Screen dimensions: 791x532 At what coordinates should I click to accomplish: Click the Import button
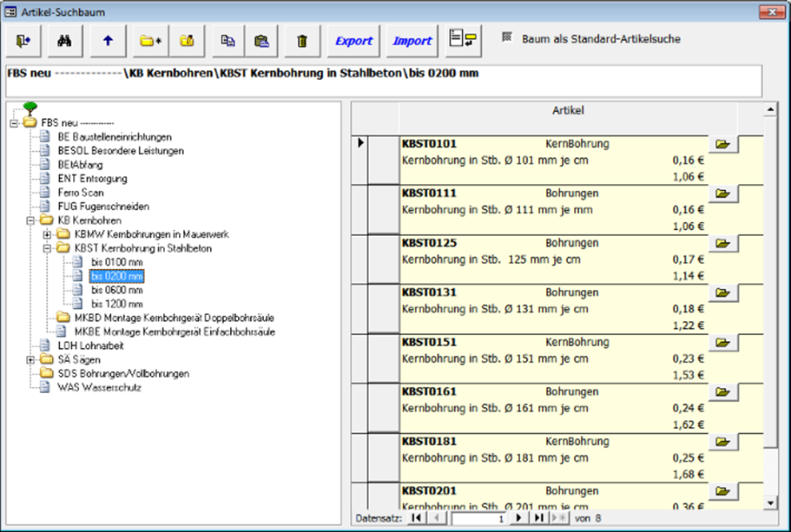pyautogui.click(x=412, y=41)
